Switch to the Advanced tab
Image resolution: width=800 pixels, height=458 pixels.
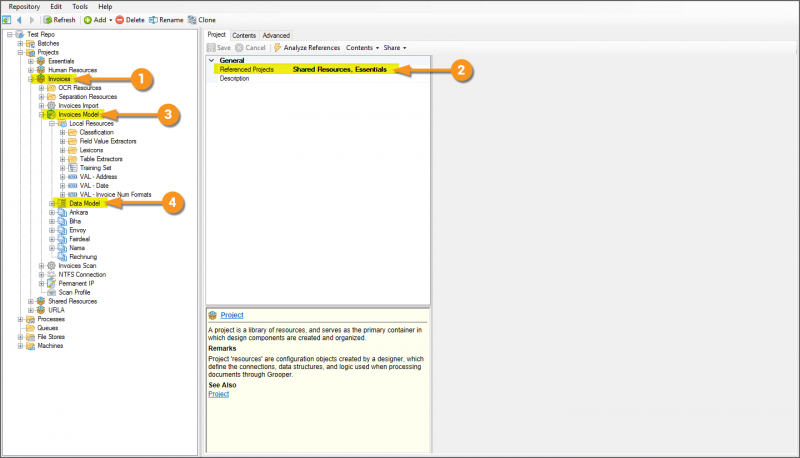[x=276, y=35]
